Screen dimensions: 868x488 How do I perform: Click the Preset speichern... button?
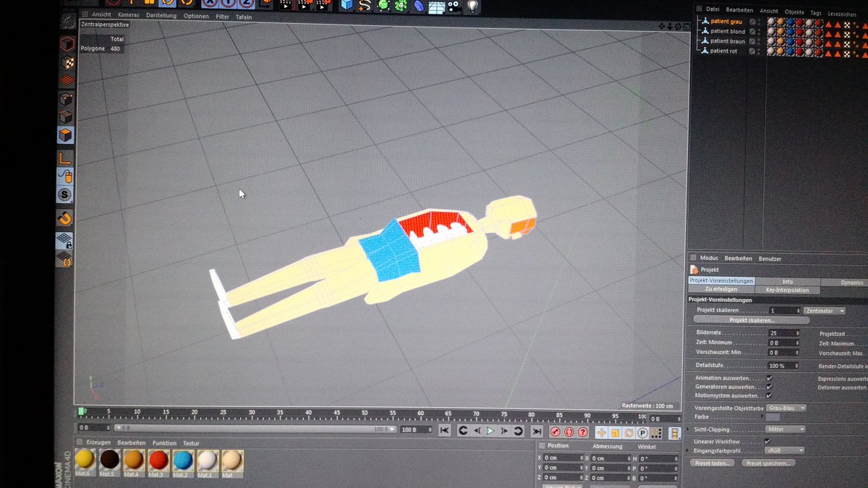tap(767, 463)
